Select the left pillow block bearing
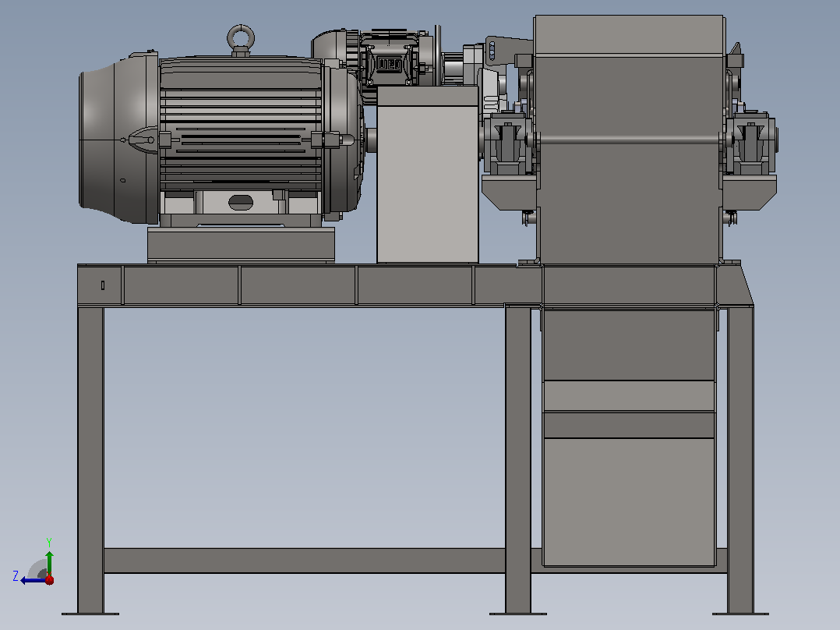Viewport: 840px width, 630px height. click(x=507, y=142)
